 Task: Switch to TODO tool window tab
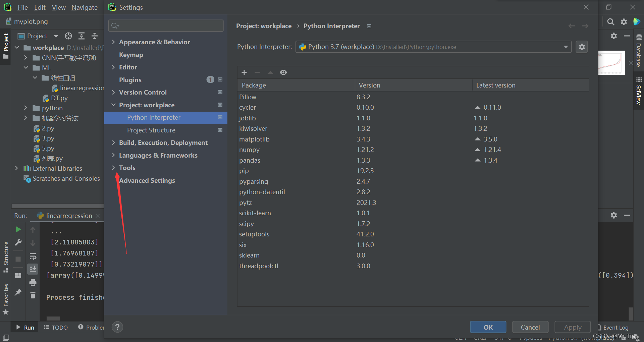tap(56, 328)
